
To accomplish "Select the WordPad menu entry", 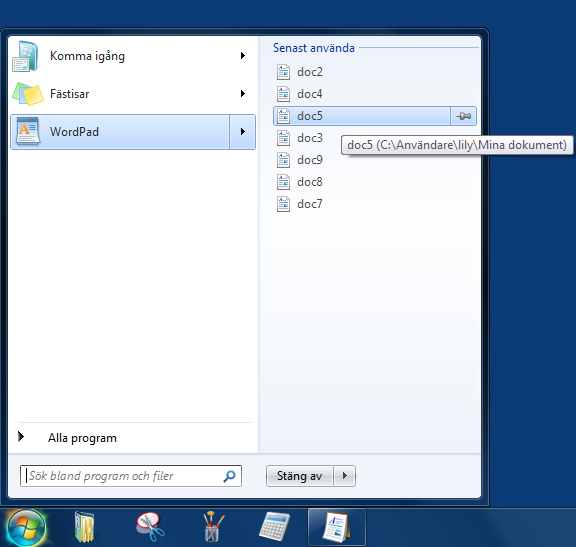I will point(120,132).
